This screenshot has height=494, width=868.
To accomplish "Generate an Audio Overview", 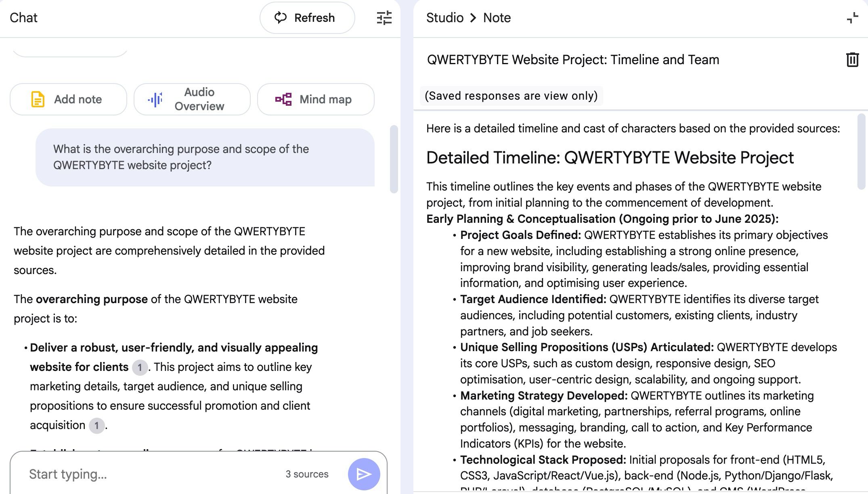I will click(x=192, y=99).
